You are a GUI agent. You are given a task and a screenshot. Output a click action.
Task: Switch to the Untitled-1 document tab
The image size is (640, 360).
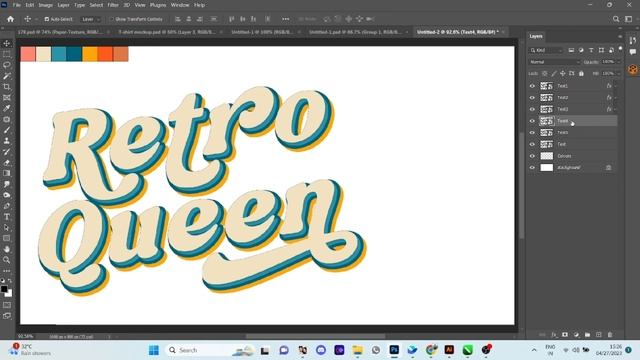point(262,32)
